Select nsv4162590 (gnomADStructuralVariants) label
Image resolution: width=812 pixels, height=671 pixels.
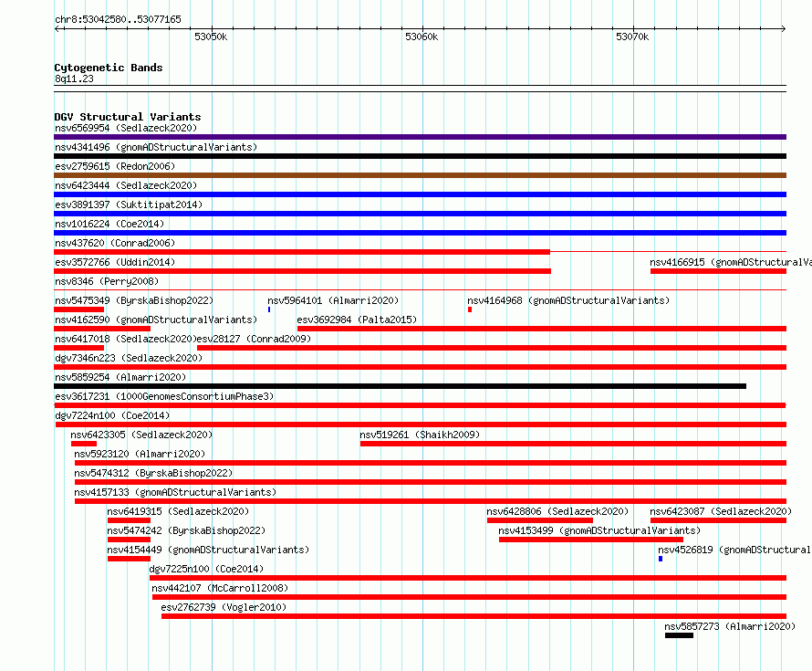click(x=156, y=320)
